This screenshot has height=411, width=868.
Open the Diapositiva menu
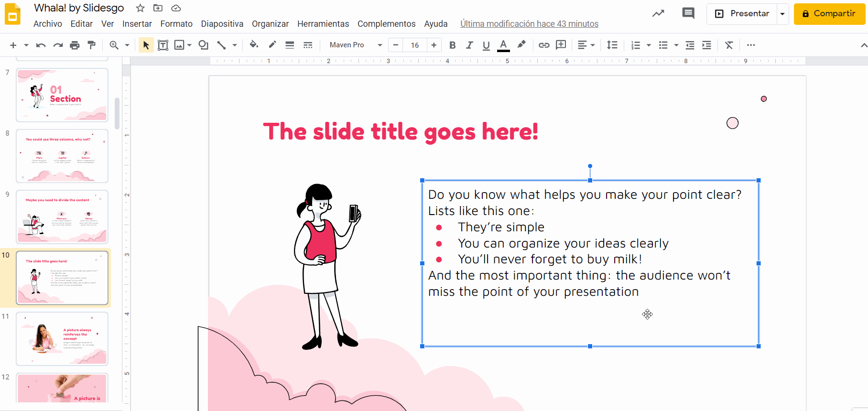[222, 24]
